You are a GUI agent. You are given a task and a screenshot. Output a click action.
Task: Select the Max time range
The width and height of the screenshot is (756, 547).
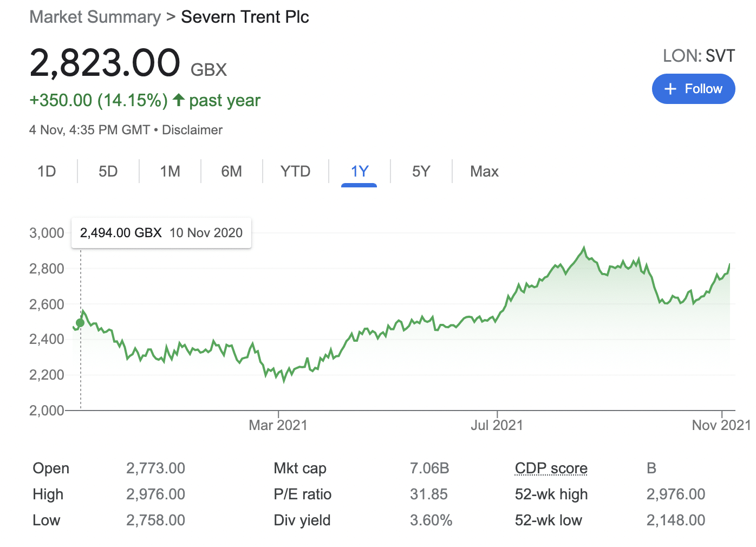pos(484,171)
